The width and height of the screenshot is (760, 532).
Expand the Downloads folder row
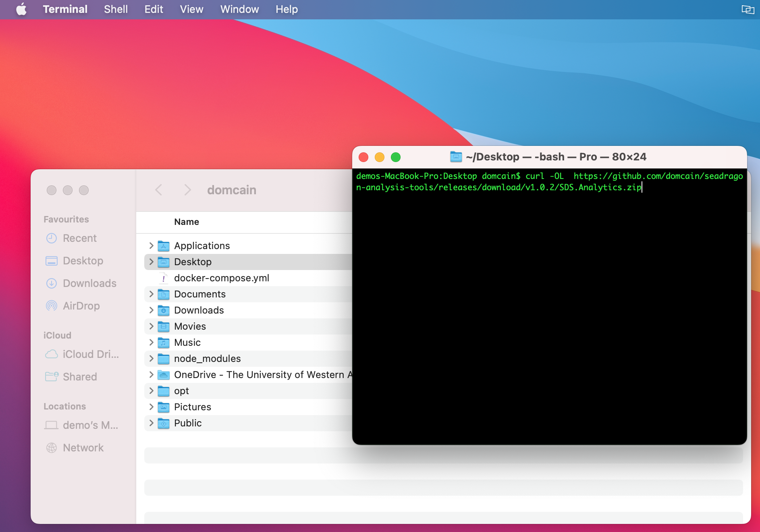[151, 310]
